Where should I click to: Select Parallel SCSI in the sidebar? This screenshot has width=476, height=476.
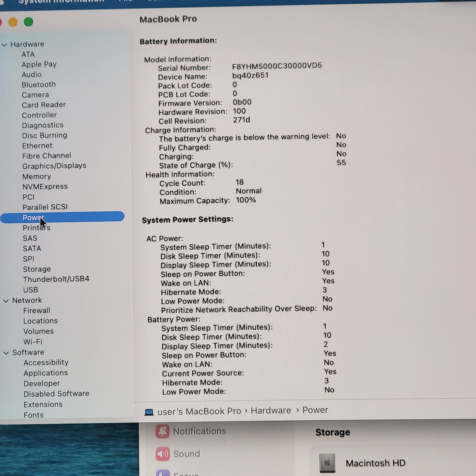(x=45, y=207)
